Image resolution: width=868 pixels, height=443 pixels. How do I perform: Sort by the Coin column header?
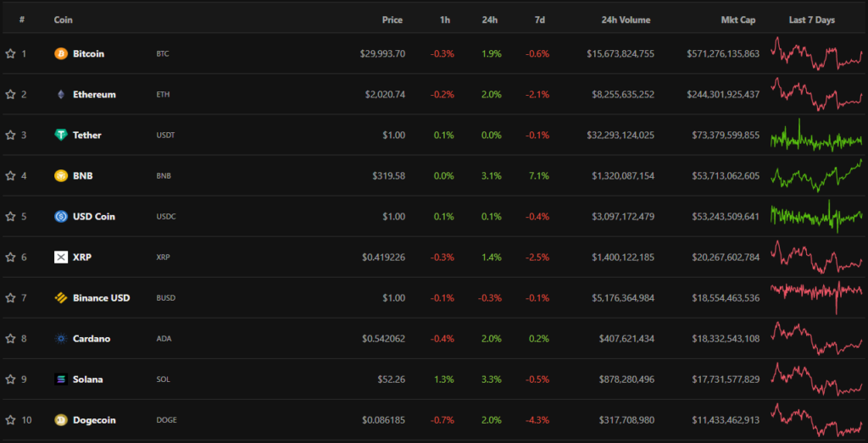pyautogui.click(x=63, y=20)
